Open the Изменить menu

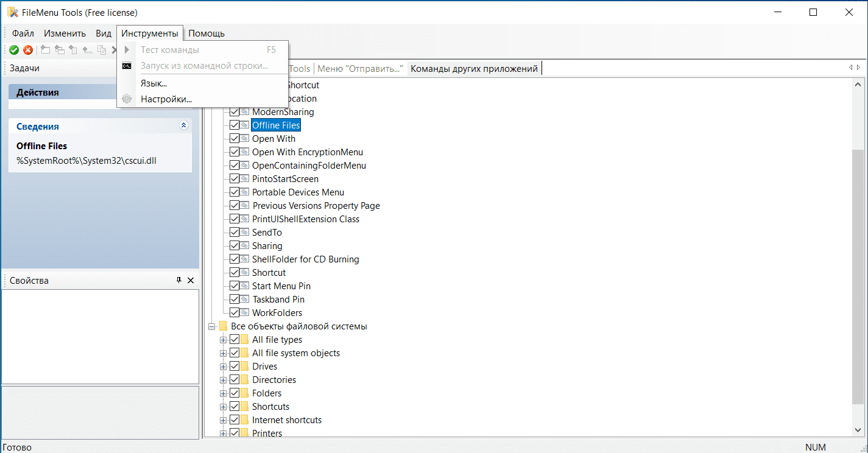(x=65, y=33)
